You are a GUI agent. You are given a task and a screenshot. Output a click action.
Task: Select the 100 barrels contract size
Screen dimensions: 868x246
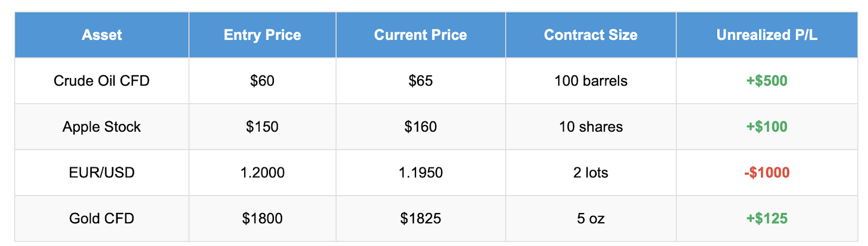(590, 81)
